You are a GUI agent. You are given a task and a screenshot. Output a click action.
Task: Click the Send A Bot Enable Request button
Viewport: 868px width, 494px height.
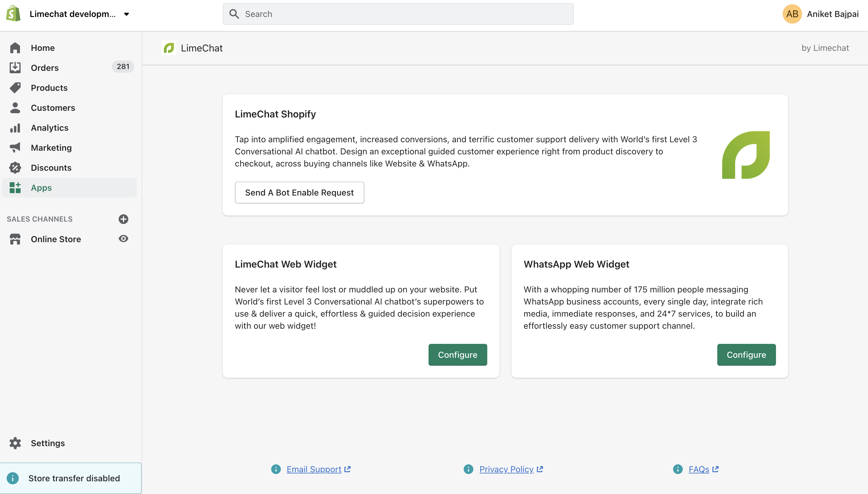tap(299, 193)
